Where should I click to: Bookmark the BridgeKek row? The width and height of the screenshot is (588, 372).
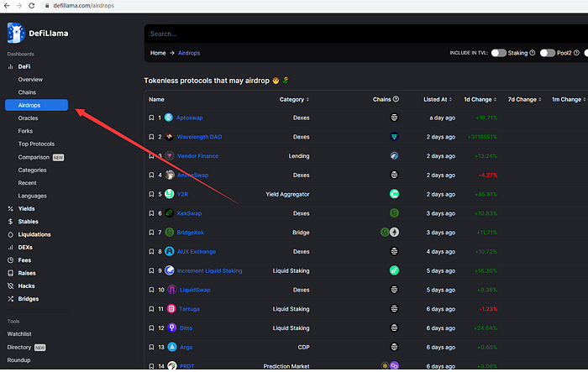[151, 233]
